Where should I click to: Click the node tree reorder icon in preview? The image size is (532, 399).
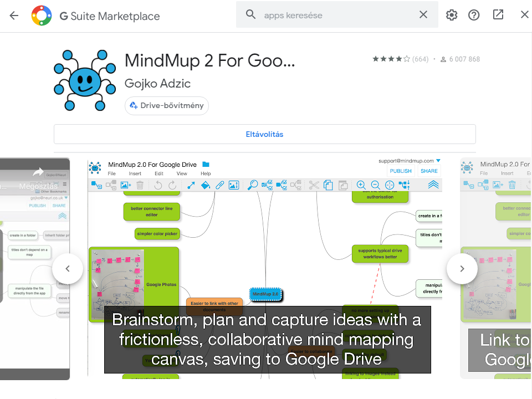pyautogui.click(x=404, y=185)
